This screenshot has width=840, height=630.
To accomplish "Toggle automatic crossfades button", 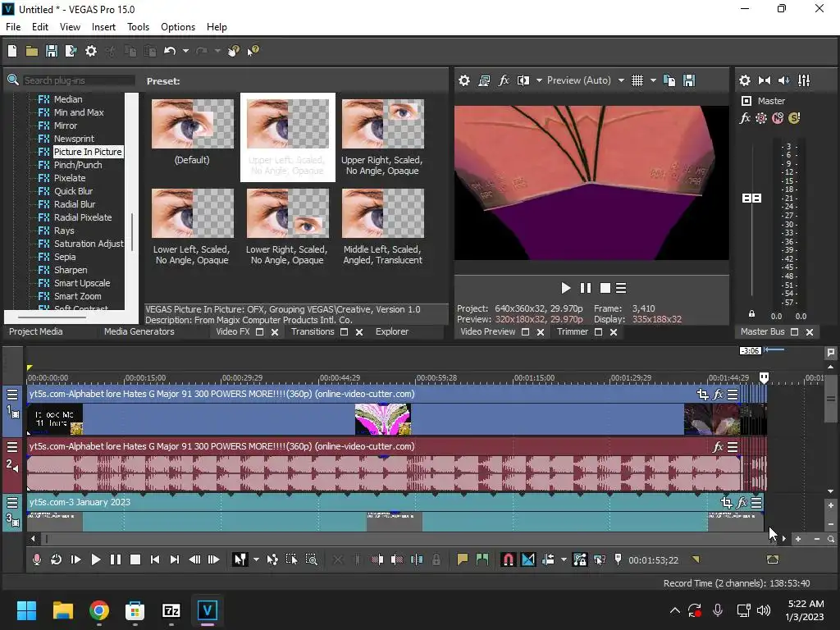I will (528, 559).
